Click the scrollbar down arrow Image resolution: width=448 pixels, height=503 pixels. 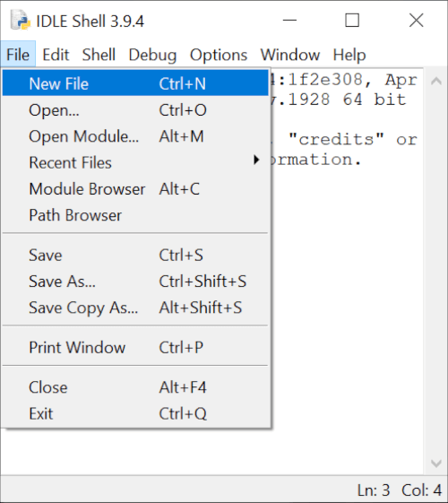tap(436, 464)
